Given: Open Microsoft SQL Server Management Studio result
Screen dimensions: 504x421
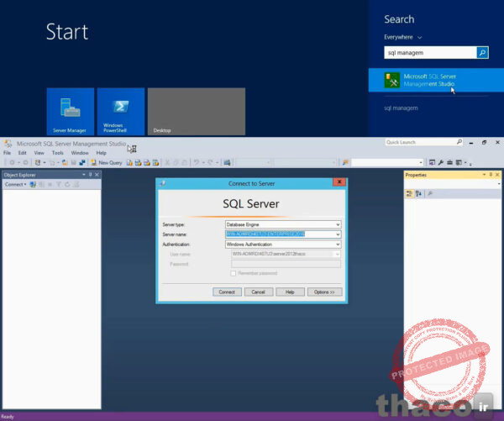Looking at the screenshot, I should (x=431, y=81).
